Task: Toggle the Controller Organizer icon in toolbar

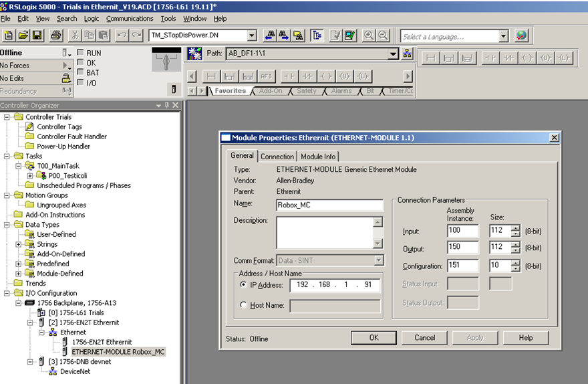Action: (x=317, y=35)
